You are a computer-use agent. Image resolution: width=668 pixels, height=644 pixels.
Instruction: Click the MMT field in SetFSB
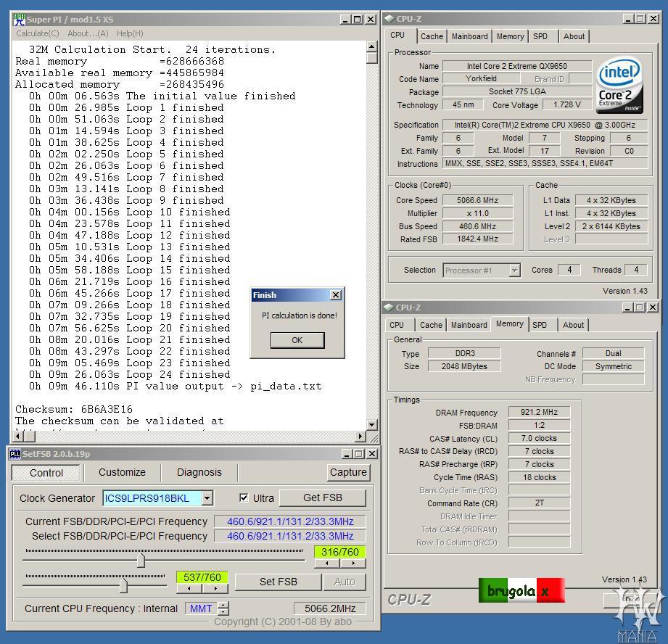[201, 608]
